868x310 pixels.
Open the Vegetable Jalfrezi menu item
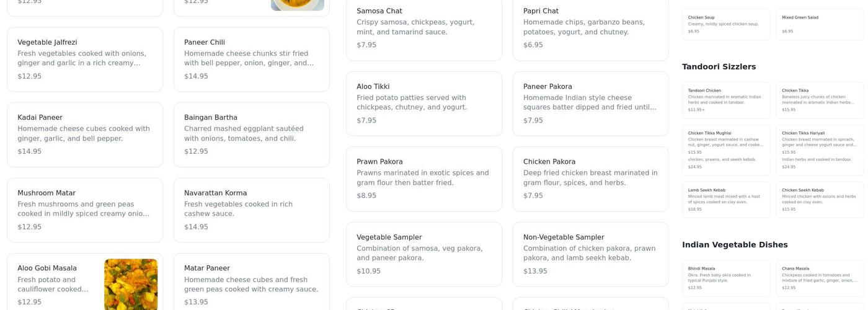click(85, 60)
